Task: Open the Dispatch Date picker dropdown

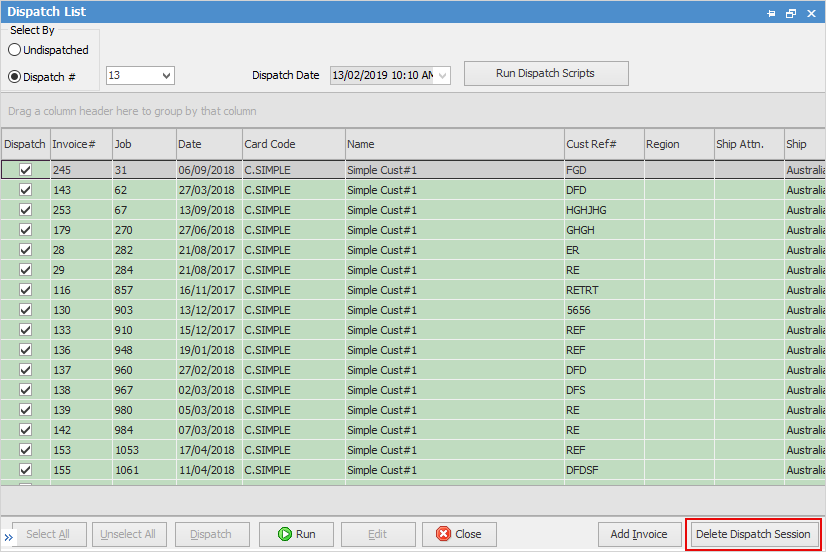Action: point(443,75)
